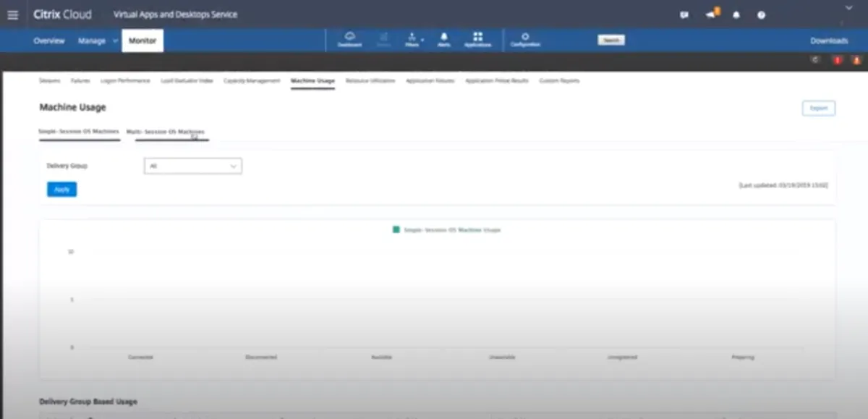Switch to the Failures trends tab
Image resolution: width=868 pixels, height=419 pixels.
80,80
